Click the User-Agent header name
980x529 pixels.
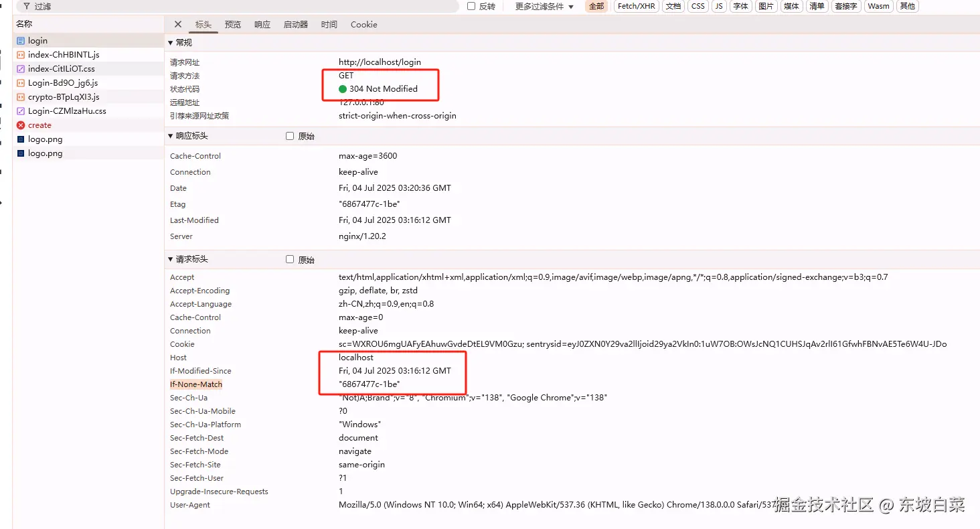[x=190, y=505]
